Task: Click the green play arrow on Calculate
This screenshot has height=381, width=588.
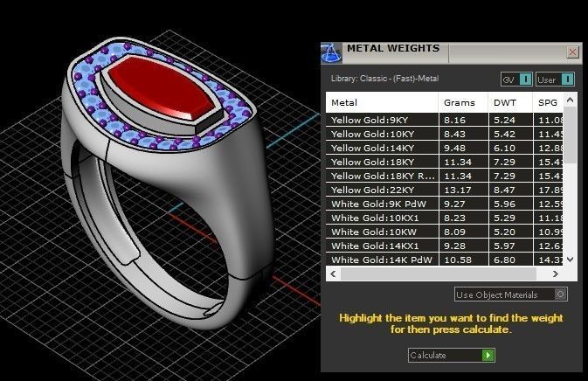Action: tap(488, 355)
